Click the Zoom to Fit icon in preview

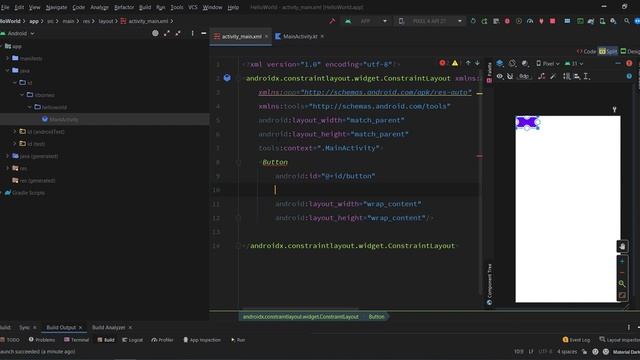(x=622, y=295)
